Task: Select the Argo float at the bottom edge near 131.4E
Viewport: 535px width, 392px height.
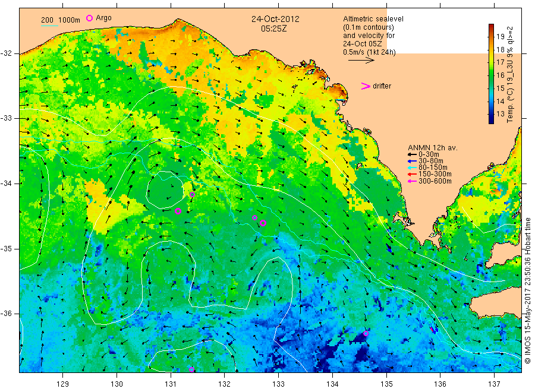Action: click(192, 370)
